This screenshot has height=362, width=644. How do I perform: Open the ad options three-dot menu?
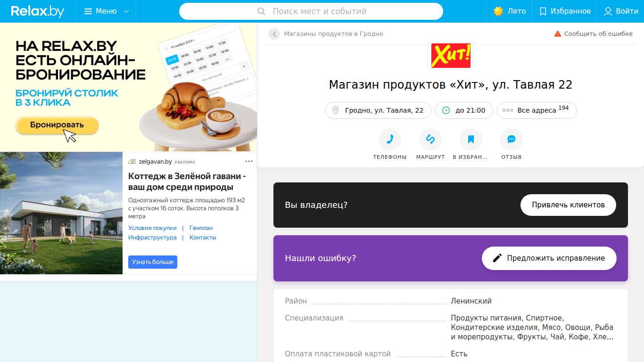coord(249,162)
